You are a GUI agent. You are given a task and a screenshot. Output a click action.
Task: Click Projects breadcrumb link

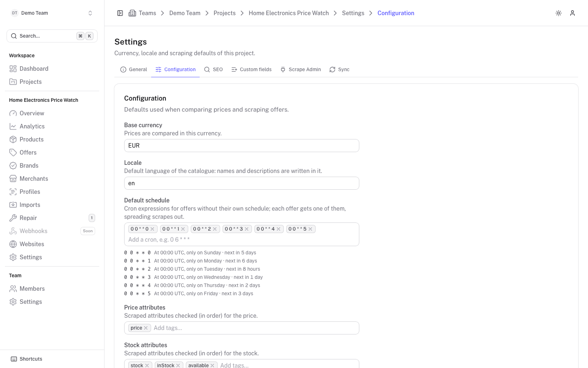[225, 13]
